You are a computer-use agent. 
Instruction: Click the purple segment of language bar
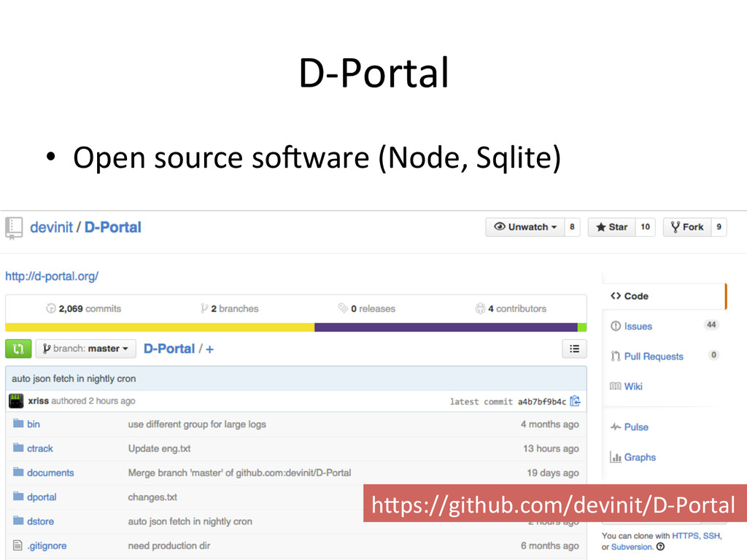pos(446,327)
